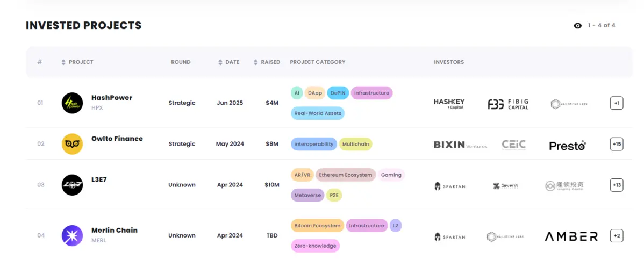Open the FBG Capital investor logo

point(507,104)
